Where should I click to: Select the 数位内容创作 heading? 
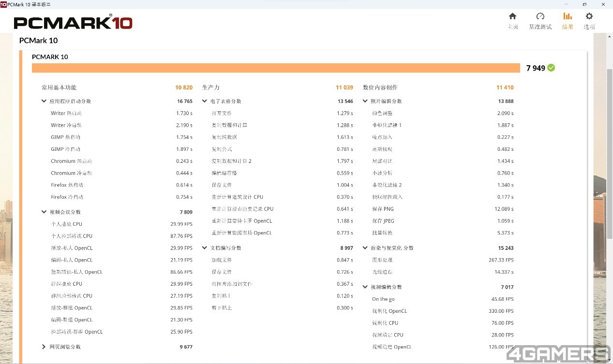point(380,87)
